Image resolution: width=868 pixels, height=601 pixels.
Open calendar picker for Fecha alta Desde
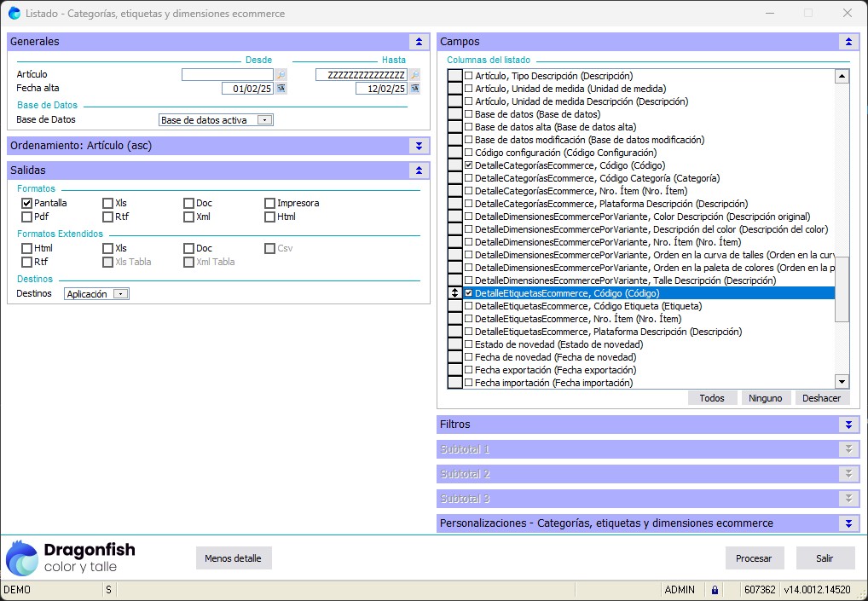pos(281,88)
